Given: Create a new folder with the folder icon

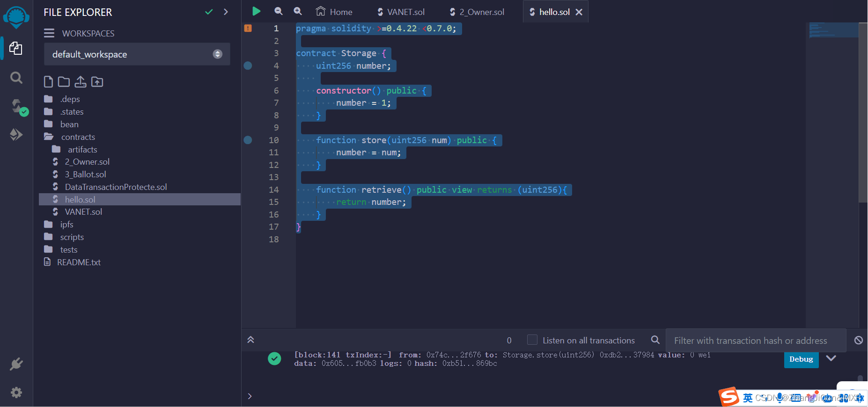Looking at the screenshot, I should [x=64, y=82].
